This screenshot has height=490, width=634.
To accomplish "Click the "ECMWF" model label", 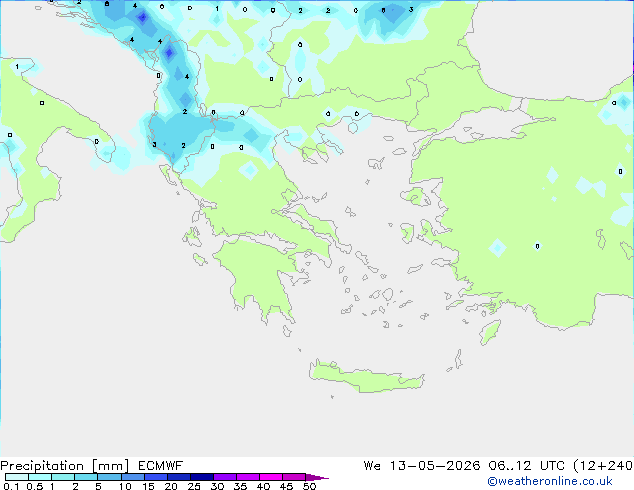I will (x=160, y=466).
